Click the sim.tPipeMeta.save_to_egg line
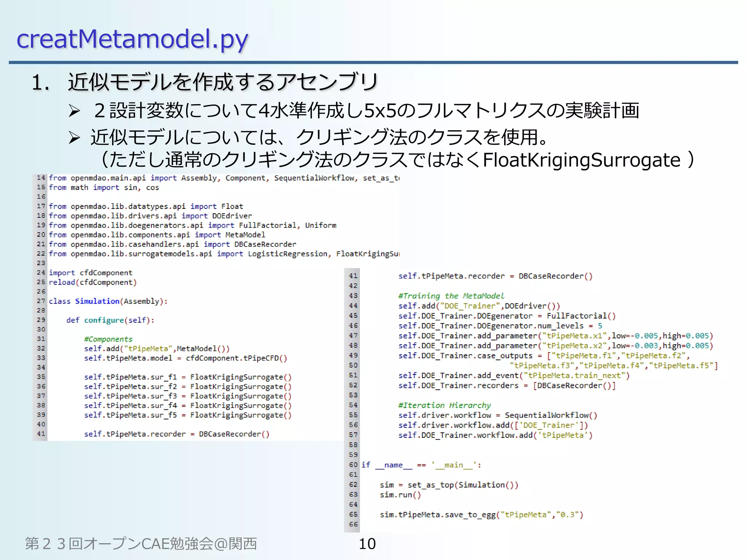The height and width of the screenshot is (560, 747). coord(481,514)
